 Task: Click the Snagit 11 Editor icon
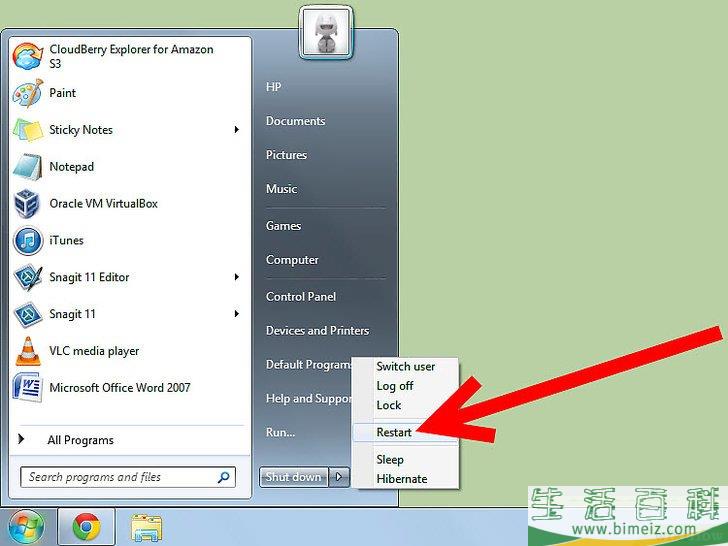pos(28,277)
